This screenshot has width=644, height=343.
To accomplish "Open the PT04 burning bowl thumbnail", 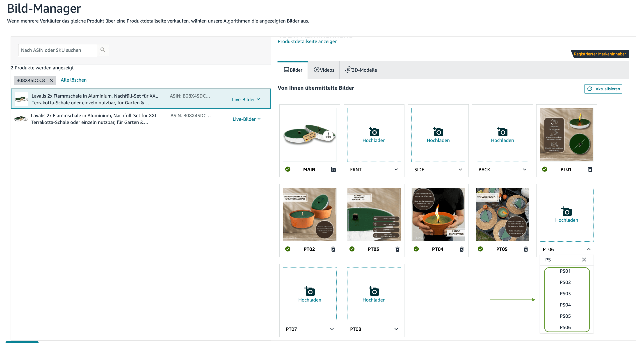I will click(x=438, y=215).
